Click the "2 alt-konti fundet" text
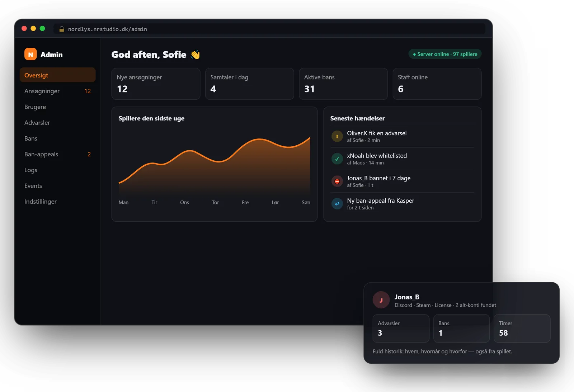 click(476, 305)
